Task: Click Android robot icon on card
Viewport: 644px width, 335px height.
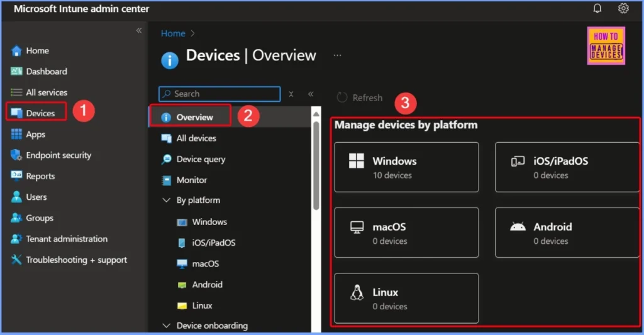Action: click(518, 226)
